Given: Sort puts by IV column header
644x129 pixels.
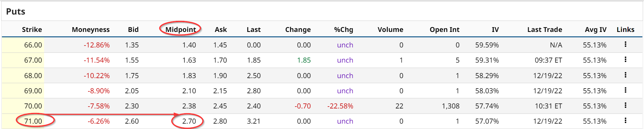Looking at the screenshot, I should (x=495, y=29).
